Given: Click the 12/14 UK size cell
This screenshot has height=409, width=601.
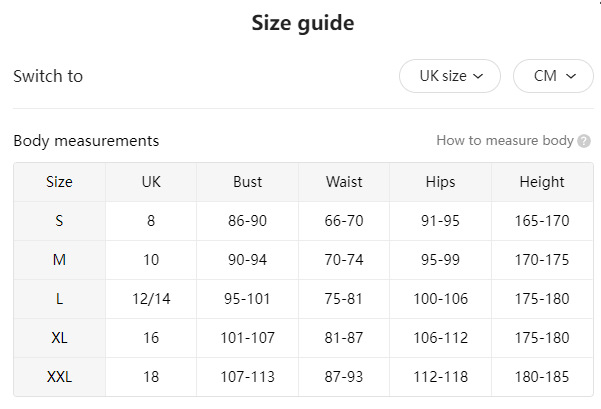Looking at the screenshot, I should pyautogui.click(x=151, y=299).
